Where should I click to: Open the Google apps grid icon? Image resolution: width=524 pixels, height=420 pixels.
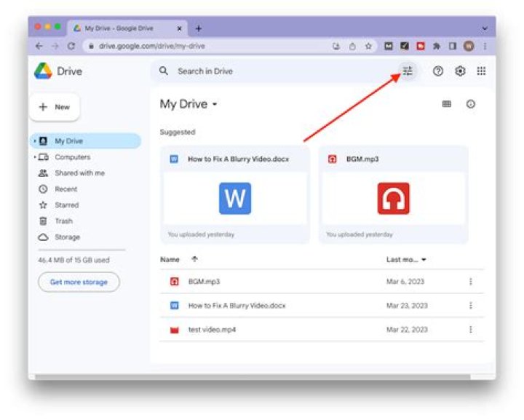pyautogui.click(x=481, y=71)
